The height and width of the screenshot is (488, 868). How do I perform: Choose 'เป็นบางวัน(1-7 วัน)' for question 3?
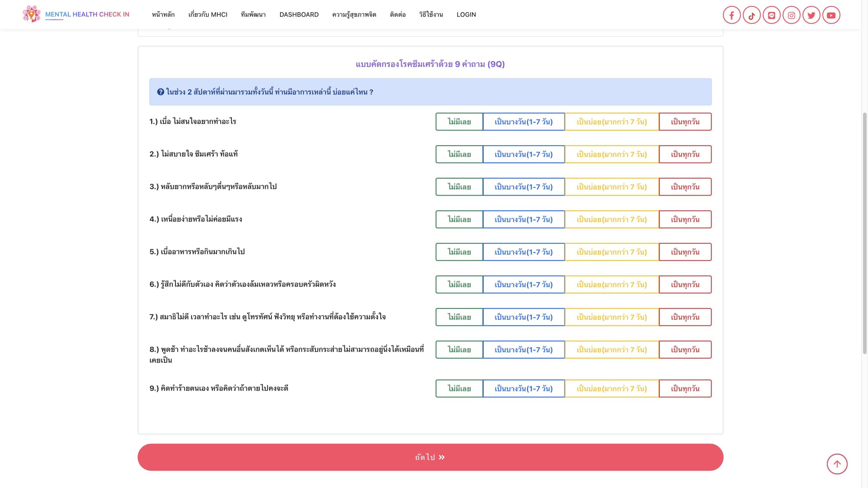pyautogui.click(x=524, y=187)
